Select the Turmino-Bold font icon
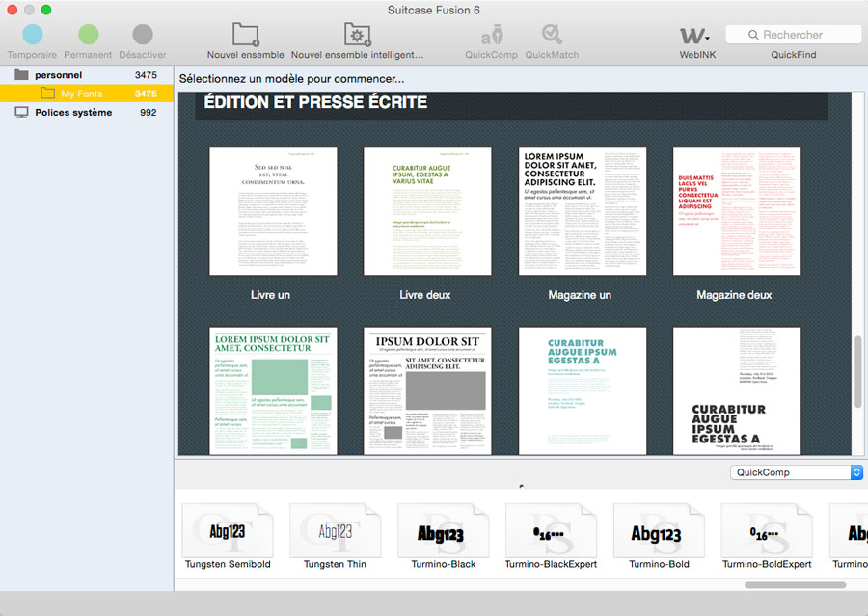 pos(659,530)
